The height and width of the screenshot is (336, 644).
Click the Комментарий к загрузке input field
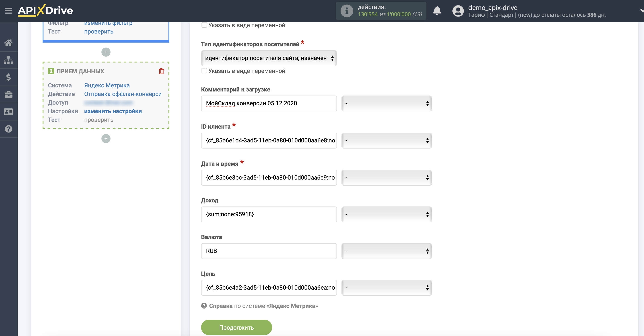pos(269,103)
